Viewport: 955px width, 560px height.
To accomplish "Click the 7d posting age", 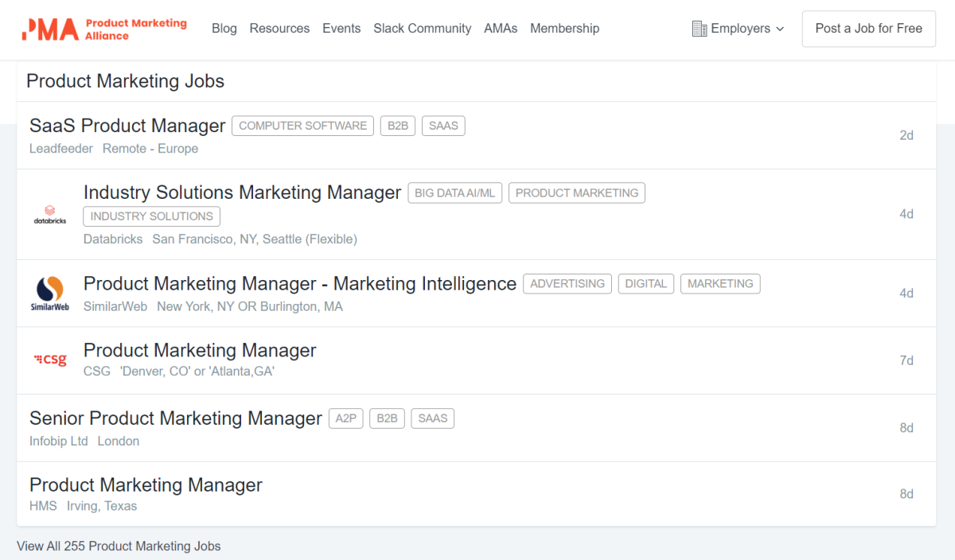I will pos(906,360).
